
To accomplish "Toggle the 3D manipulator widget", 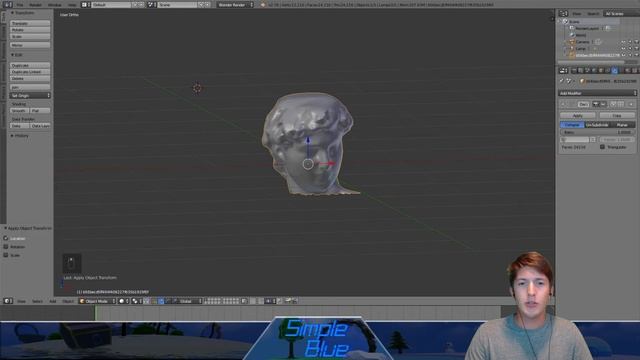I will pyautogui.click(x=147, y=301).
